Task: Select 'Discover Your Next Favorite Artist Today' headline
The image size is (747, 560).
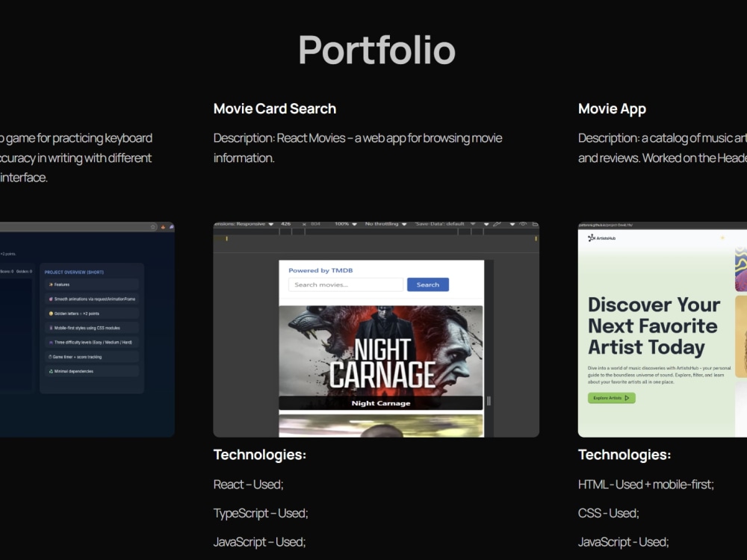Action: 654,326
